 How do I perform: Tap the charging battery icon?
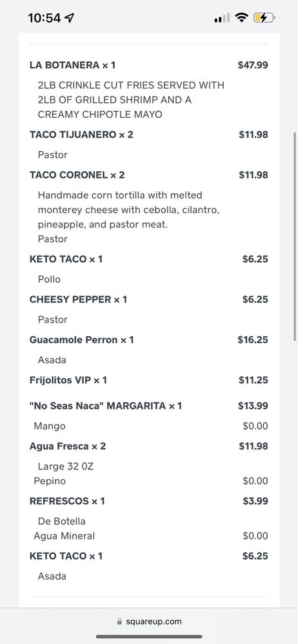coord(264,17)
